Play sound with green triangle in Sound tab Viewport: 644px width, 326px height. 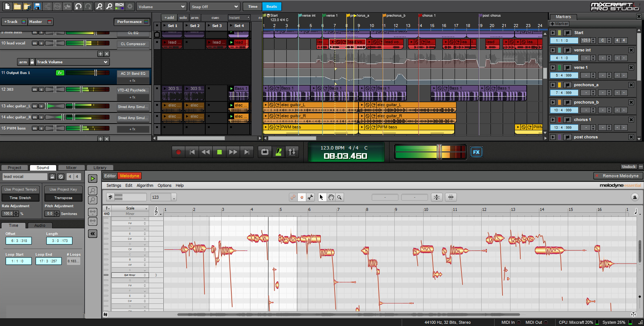[x=92, y=178]
